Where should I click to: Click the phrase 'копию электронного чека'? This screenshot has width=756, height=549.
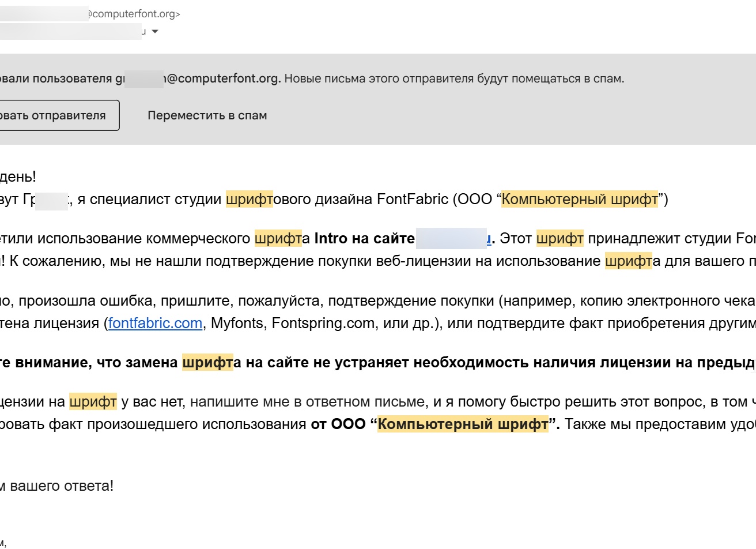(x=668, y=301)
